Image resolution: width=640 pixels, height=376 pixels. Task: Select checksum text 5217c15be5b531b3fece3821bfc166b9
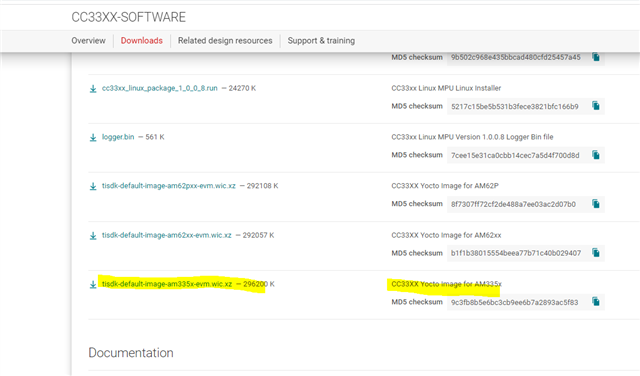pos(515,107)
